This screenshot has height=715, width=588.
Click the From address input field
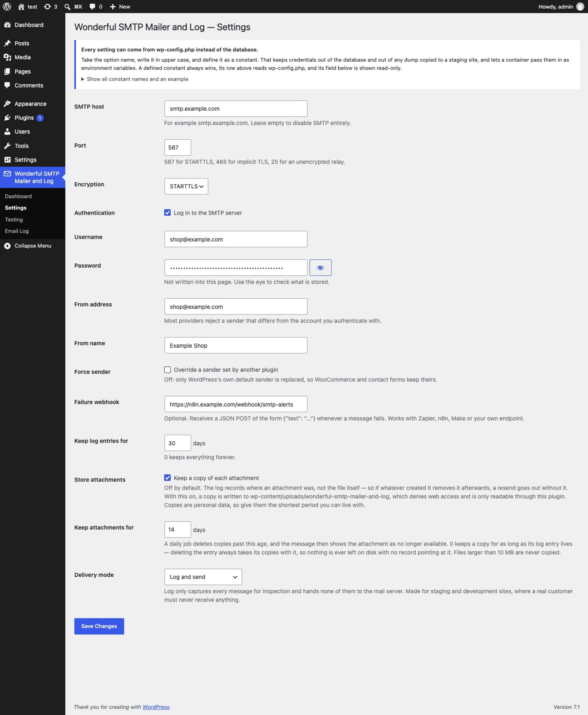[x=236, y=306]
